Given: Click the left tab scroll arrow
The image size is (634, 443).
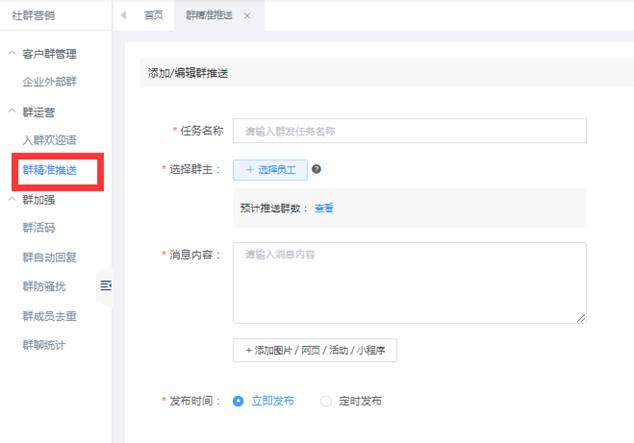Looking at the screenshot, I should [124, 16].
